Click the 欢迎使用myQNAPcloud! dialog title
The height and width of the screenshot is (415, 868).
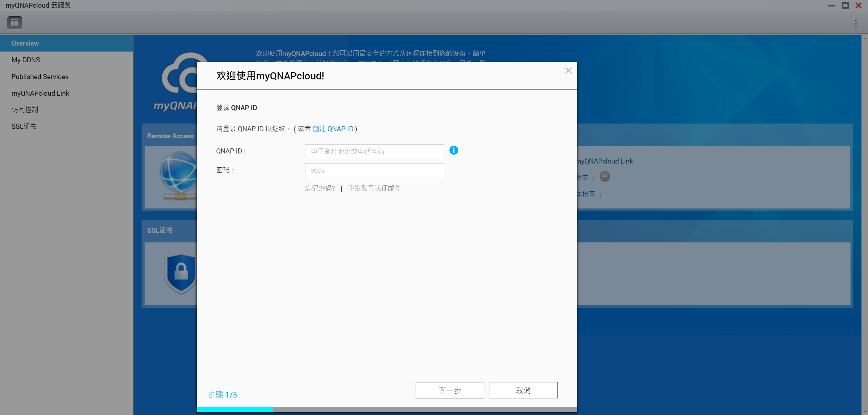pos(270,76)
